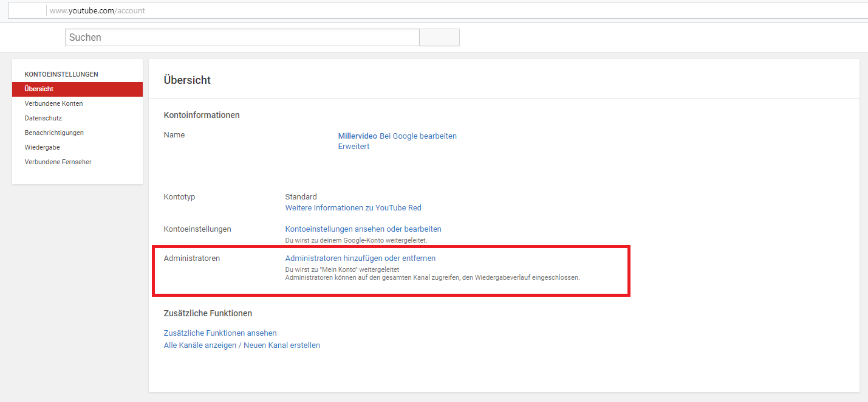Click the Kontoeinstellungen row label
Image resolution: width=868 pixels, height=402 pixels.
197,229
